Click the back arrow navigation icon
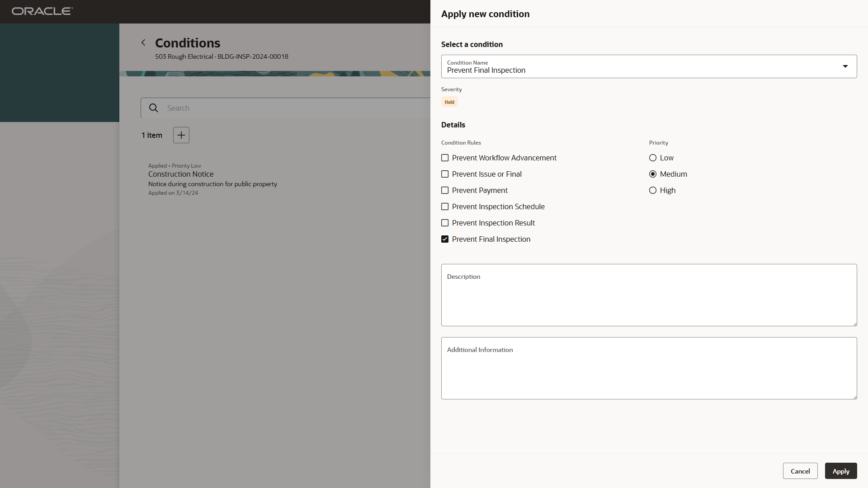868x488 pixels. click(x=143, y=42)
